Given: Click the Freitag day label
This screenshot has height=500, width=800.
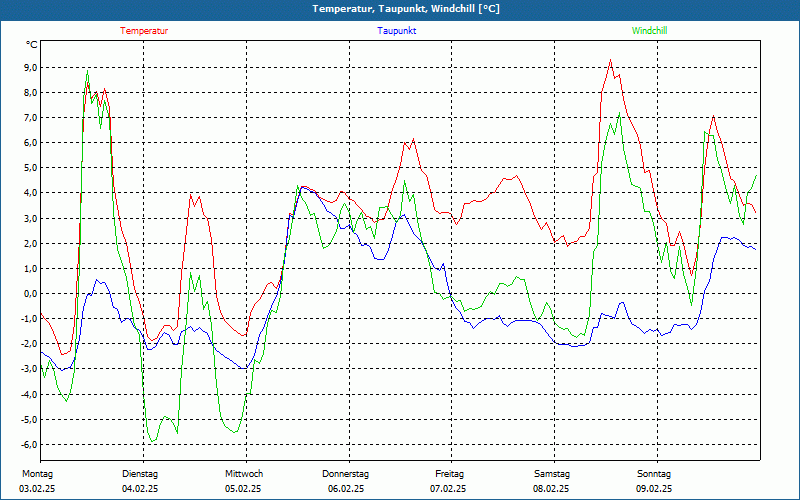Looking at the screenshot, I should point(449,473).
